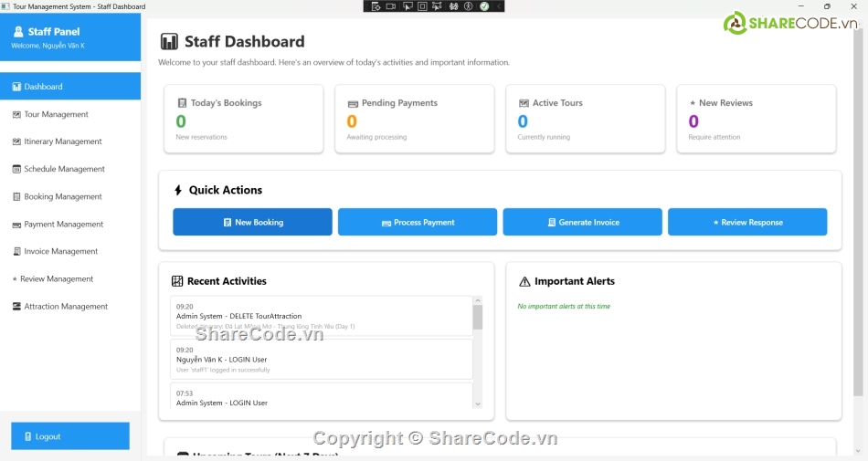Click the Generate Invoice button
This screenshot has height=461, width=868.
click(x=582, y=222)
